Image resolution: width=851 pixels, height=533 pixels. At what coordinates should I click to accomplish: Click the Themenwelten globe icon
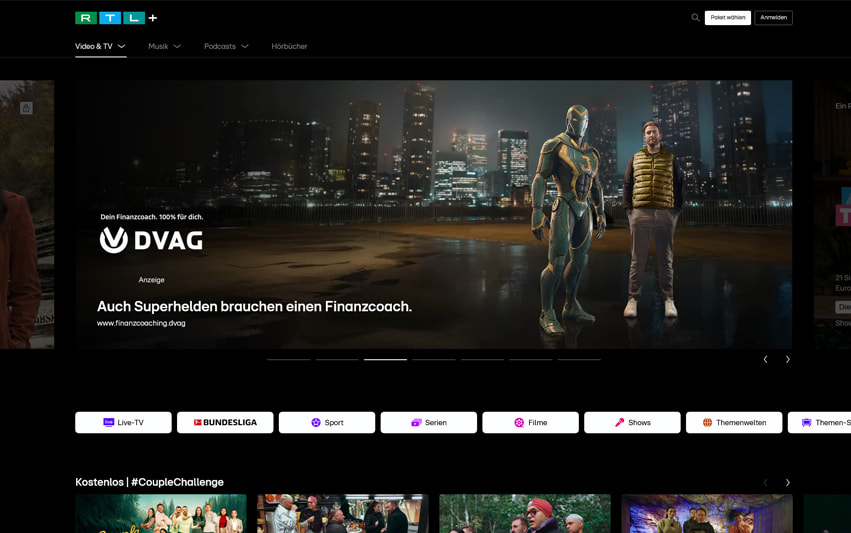tap(707, 422)
